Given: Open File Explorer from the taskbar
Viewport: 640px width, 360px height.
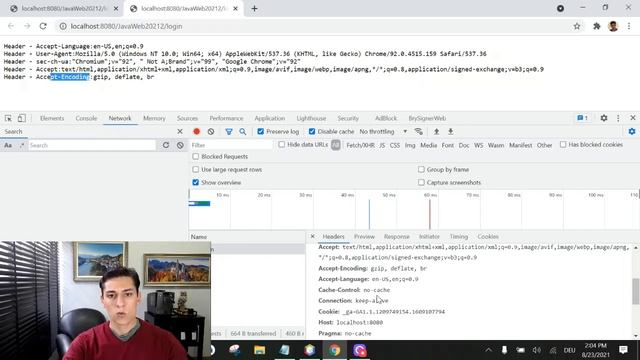Looking at the screenshot, I should pyautogui.click(x=260, y=350).
